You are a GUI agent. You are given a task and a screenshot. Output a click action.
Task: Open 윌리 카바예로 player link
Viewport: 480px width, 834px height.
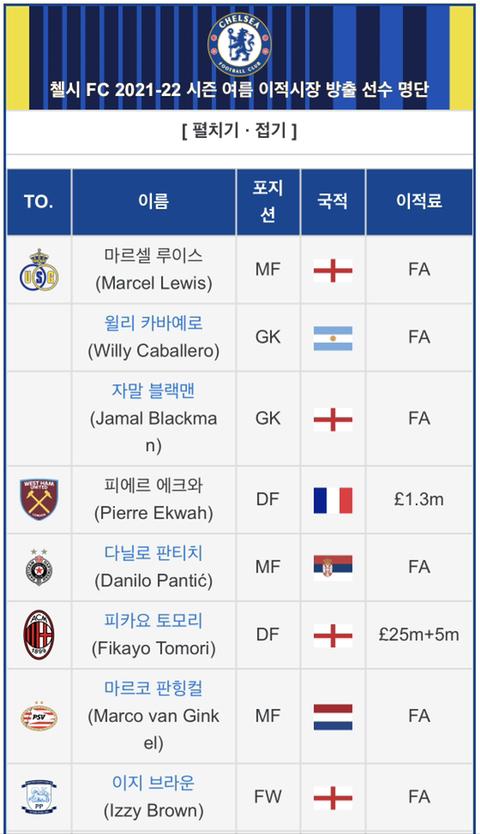(x=154, y=323)
